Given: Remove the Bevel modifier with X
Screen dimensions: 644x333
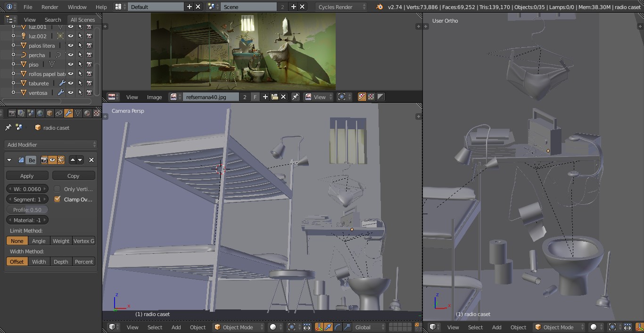Looking at the screenshot, I should 91,160.
